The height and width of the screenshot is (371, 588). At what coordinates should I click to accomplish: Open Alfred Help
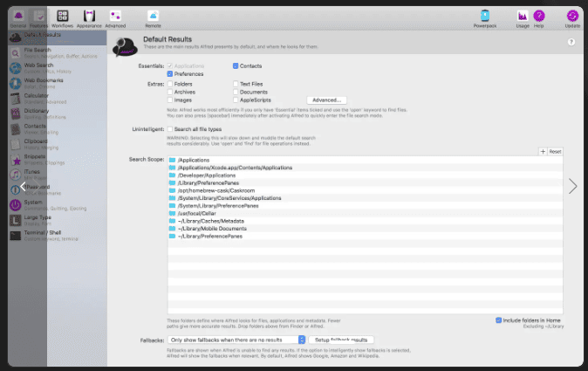[x=539, y=18]
